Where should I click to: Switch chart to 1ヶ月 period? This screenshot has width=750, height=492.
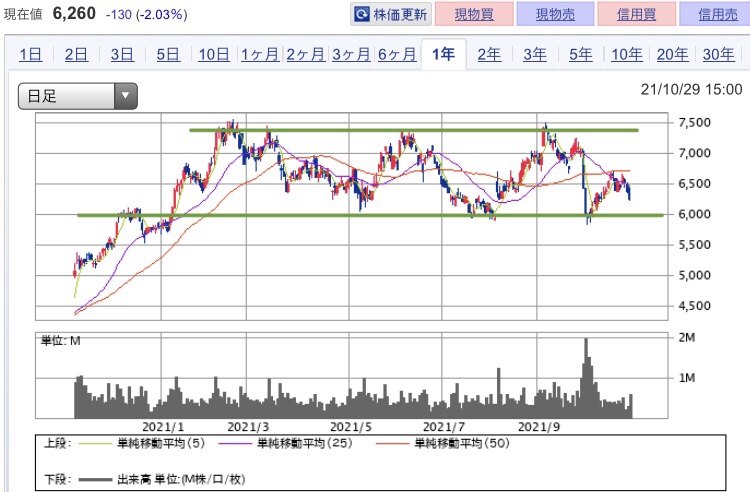tap(260, 55)
